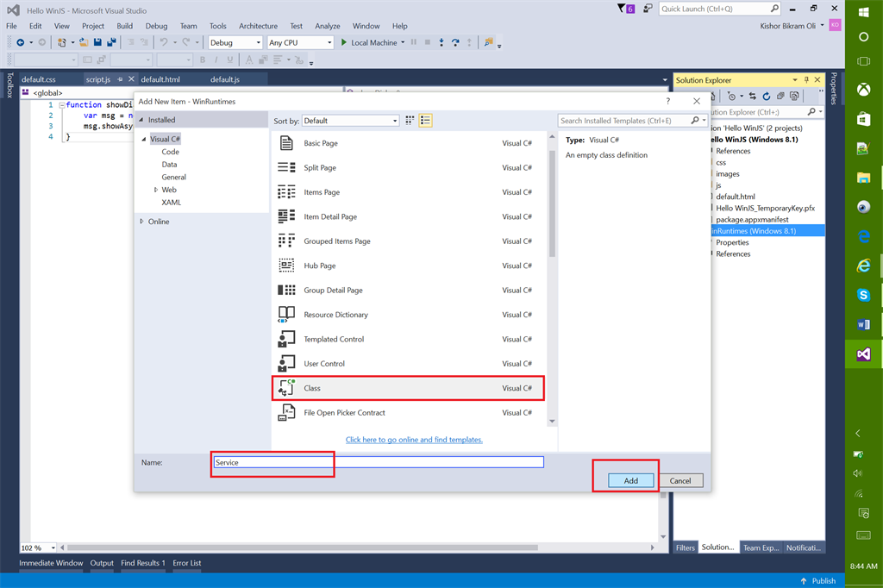883x588 pixels.
Task: Click the Save All toolbar icon
Action: click(x=111, y=42)
